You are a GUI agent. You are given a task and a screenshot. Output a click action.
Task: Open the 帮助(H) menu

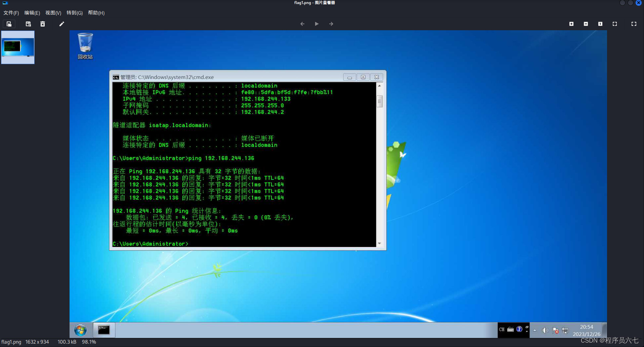(96, 13)
